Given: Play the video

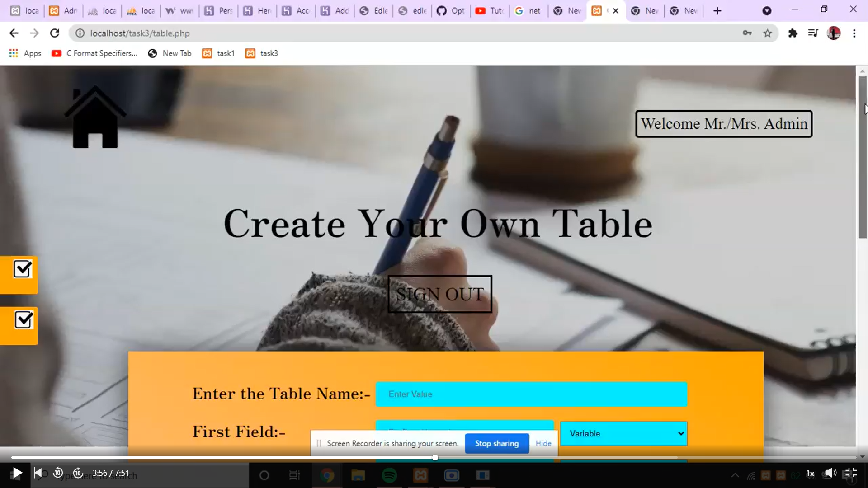Looking at the screenshot, I should pyautogui.click(x=17, y=473).
